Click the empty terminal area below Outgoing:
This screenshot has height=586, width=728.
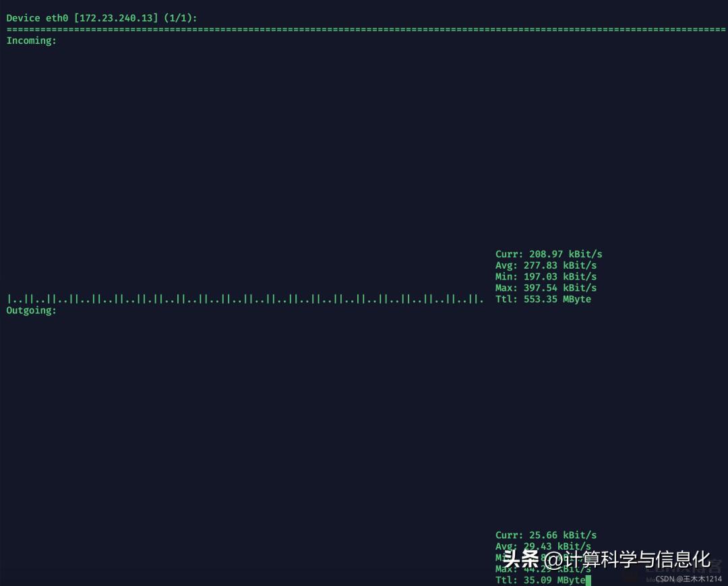point(270,418)
